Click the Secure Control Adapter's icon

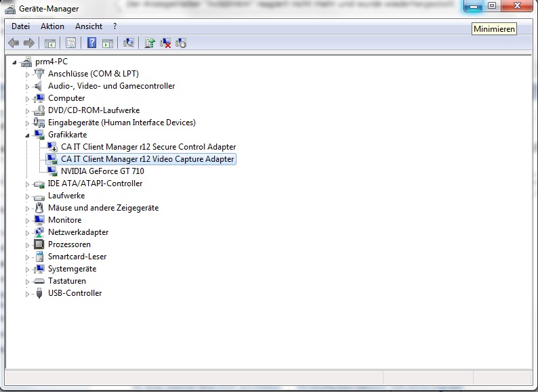click(52, 147)
